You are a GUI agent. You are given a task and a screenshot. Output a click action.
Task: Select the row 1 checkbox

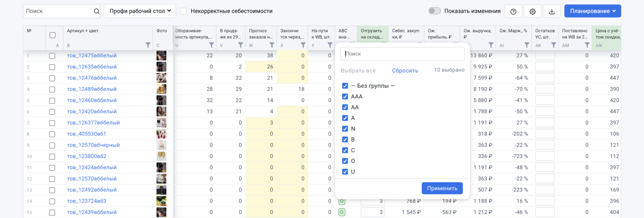click(52, 56)
